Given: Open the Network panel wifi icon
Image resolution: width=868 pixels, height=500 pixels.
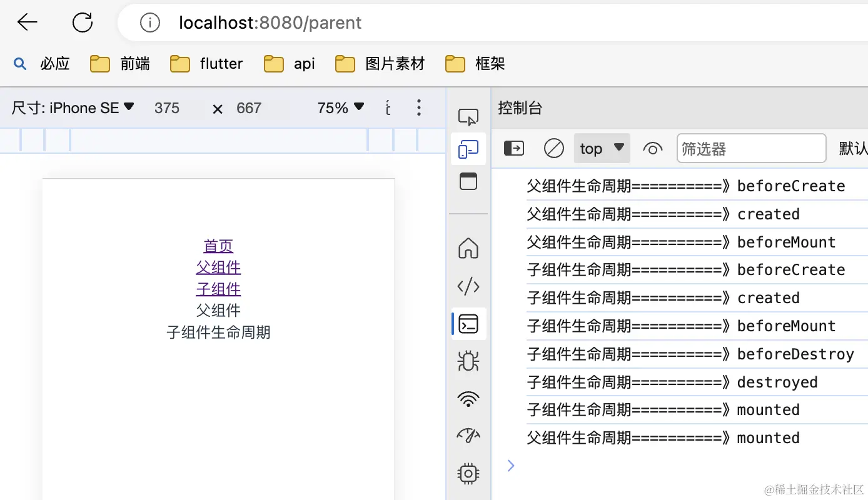Looking at the screenshot, I should (468, 398).
